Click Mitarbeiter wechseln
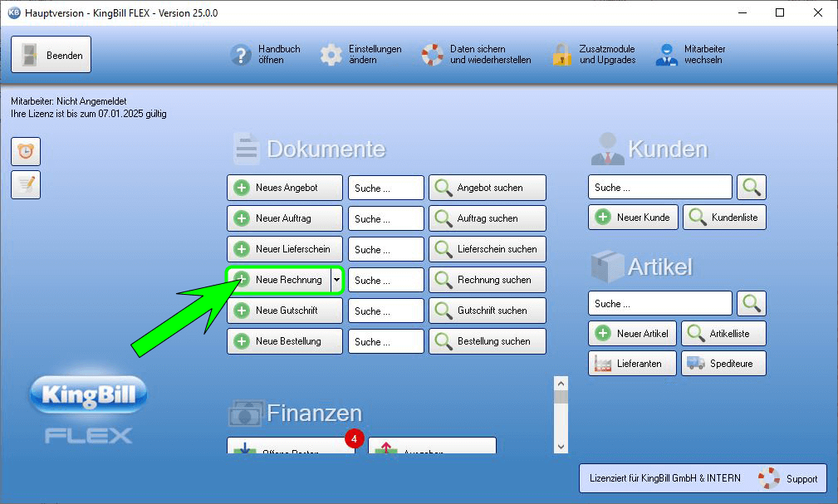The image size is (838, 504). [x=690, y=55]
